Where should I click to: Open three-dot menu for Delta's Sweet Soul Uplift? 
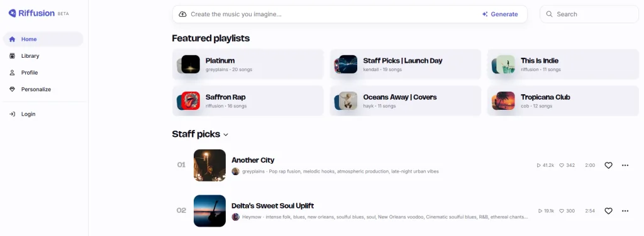click(x=625, y=211)
